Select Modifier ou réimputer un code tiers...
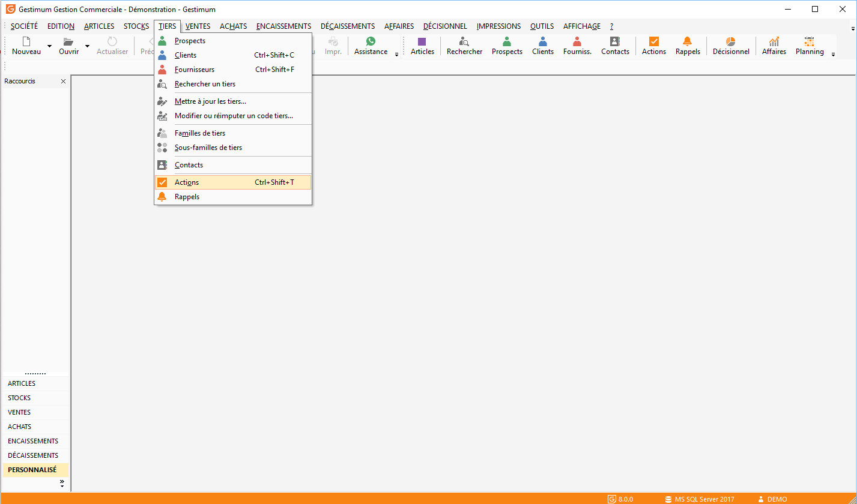The width and height of the screenshot is (857, 504). click(233, 116)
